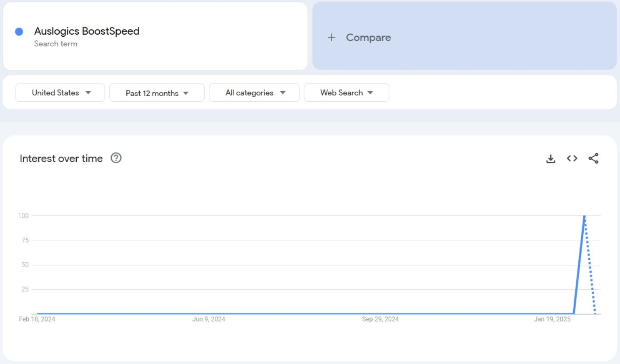Open the embed code icon
This screenshot has height=364, width=620.
point(572,159)
